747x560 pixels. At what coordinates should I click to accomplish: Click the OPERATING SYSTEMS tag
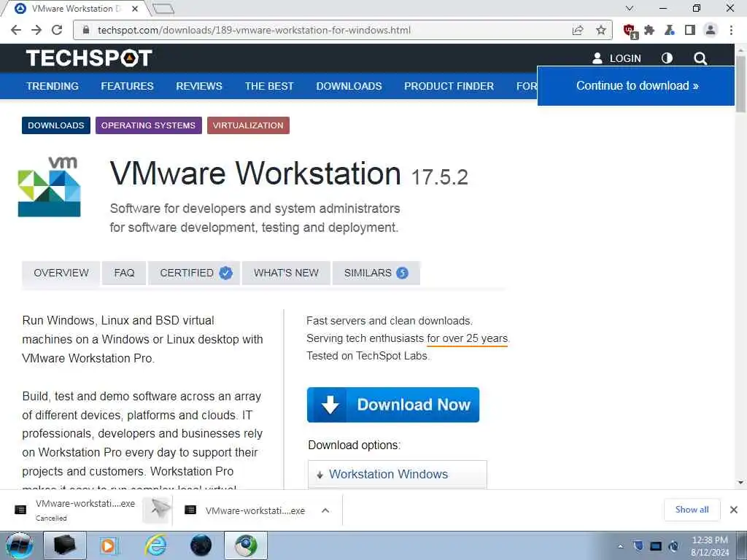[148, 125]
